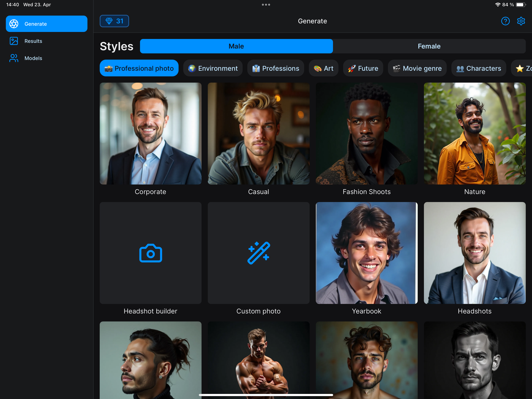
Task: Select the Environment category chip
Action: (x=213, y=68)
